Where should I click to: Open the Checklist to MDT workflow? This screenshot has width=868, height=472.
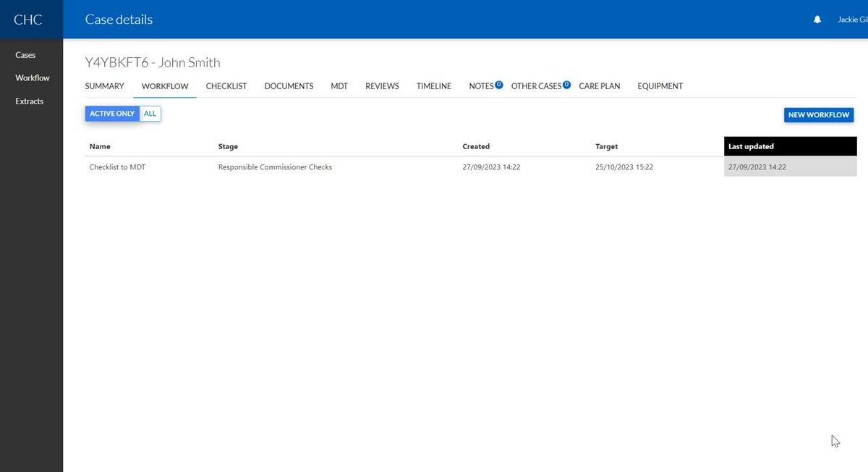pos(117,167)
